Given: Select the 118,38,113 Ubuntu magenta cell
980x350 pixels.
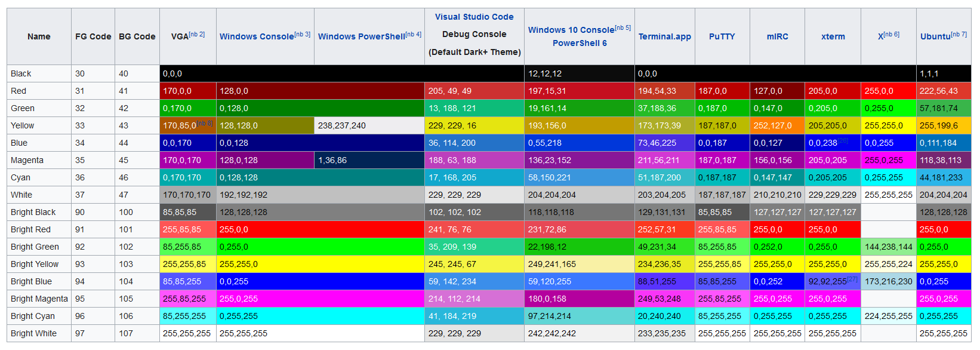Looking at the screenshot, I should 944,160.
